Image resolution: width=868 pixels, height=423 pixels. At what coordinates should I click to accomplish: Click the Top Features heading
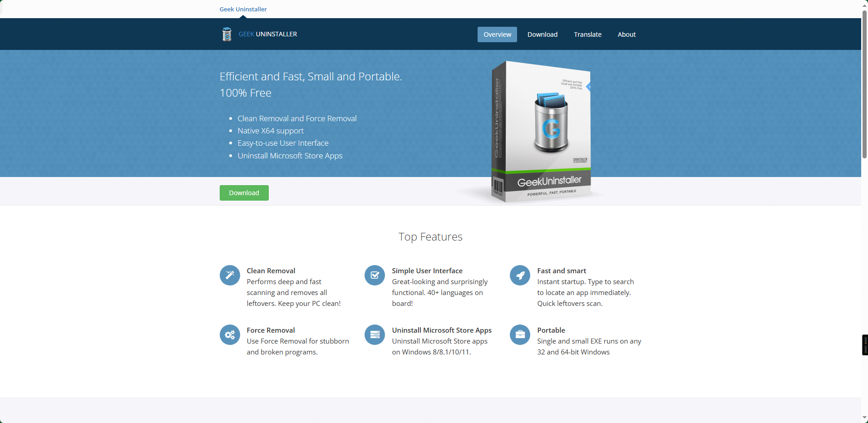click(x=430, y=237)
